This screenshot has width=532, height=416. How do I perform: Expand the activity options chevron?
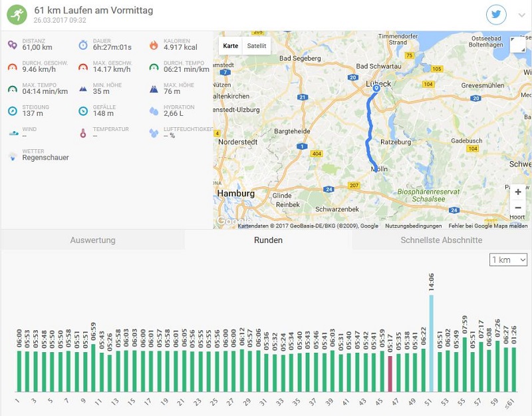(521, 15)
